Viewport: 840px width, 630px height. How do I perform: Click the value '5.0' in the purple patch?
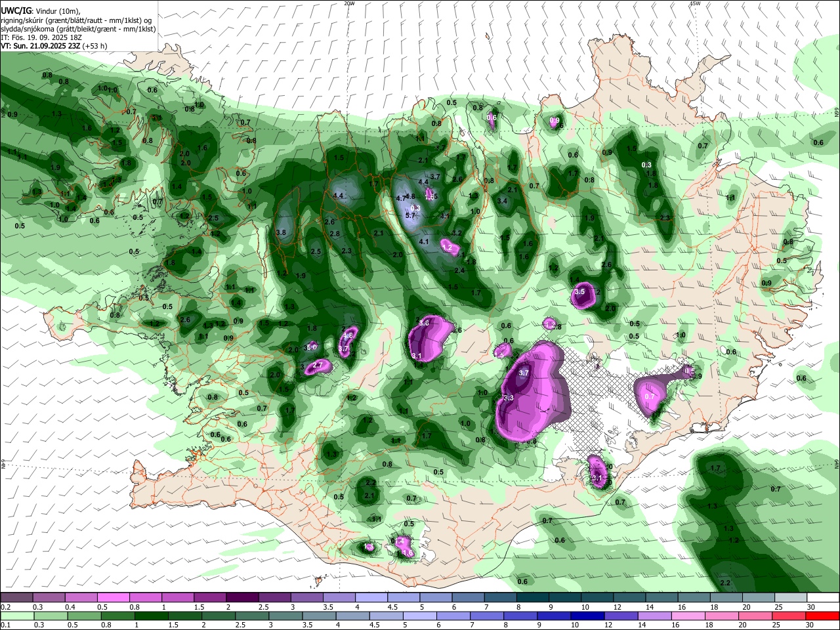point(312,346)
